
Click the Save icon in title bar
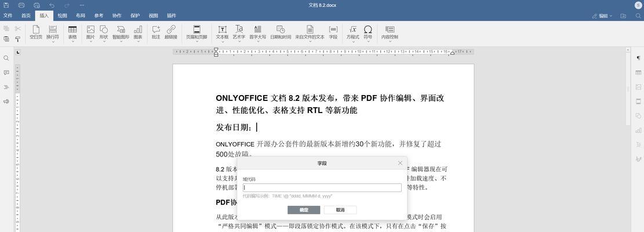click(6, 5)
